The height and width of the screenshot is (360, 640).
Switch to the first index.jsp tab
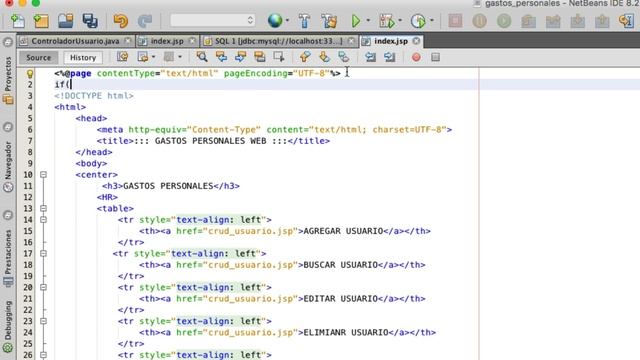point(167,41)
